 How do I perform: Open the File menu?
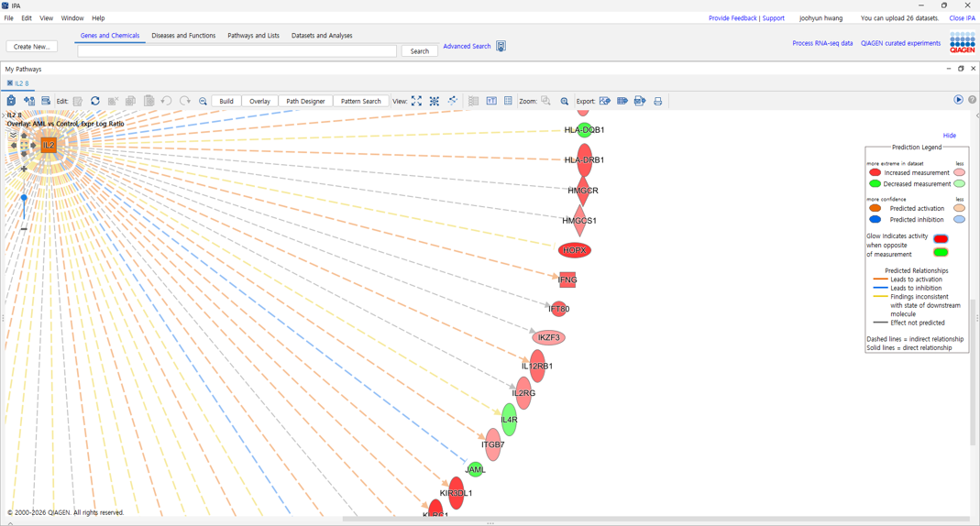[x=9, y=18]
